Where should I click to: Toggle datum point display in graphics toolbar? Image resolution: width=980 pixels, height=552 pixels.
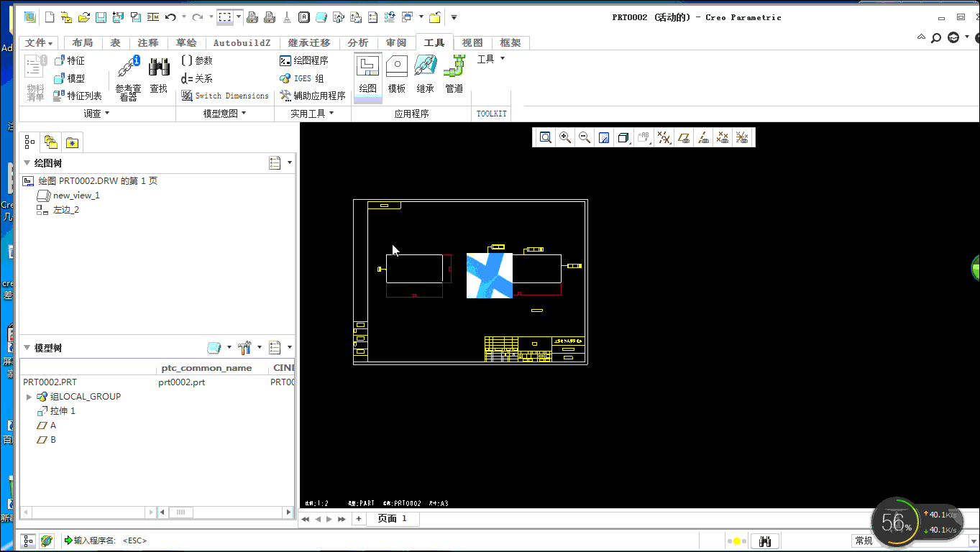point(723,137)
